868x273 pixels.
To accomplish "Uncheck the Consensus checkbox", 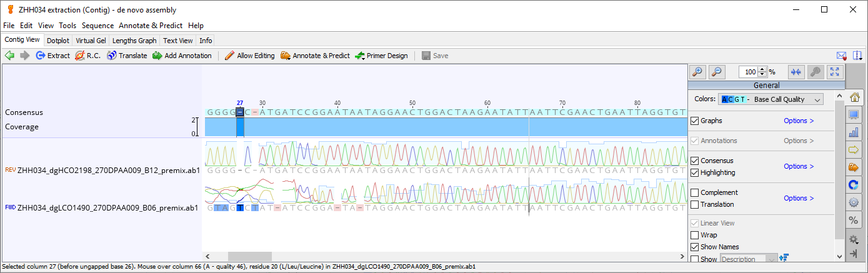I will click(695, 161).
